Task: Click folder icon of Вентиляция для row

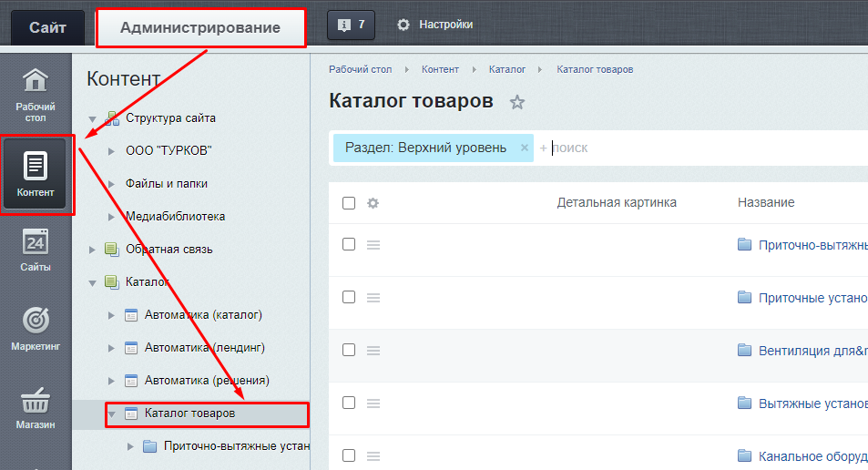Action: (744, 350)
